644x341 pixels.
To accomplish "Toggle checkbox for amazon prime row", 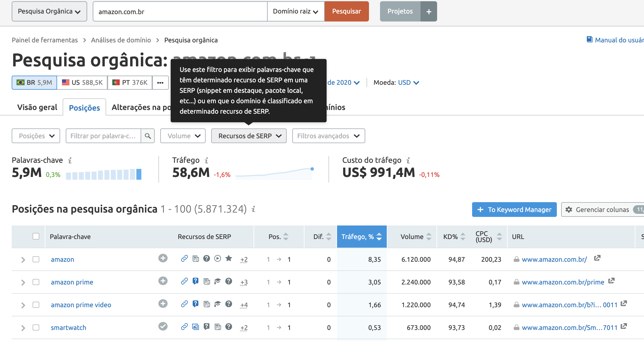I will coord(37,282).
